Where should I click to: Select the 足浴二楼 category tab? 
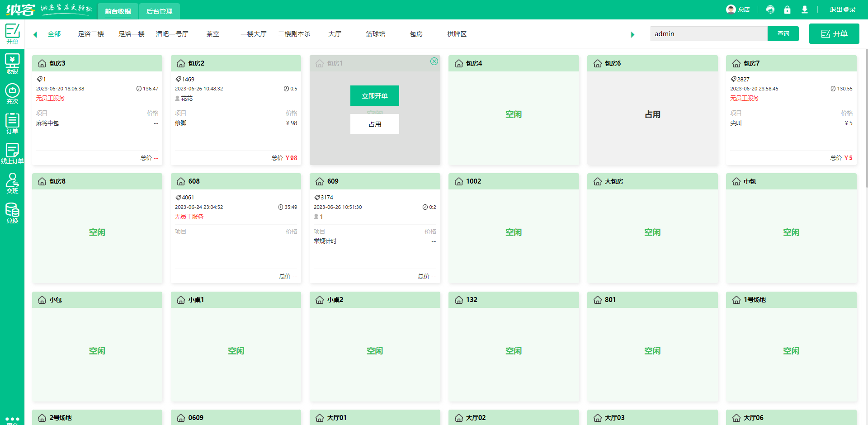[x=91, y=34]
